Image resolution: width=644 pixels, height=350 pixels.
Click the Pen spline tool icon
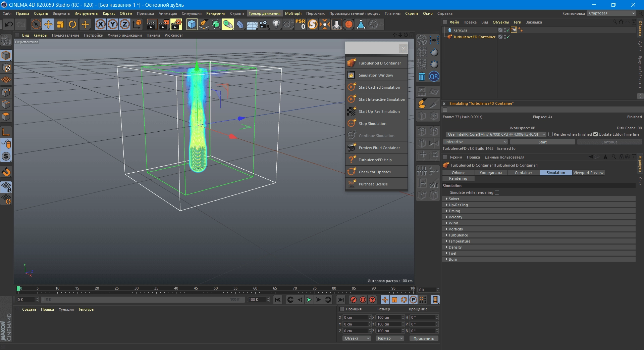tap(204, 24)
